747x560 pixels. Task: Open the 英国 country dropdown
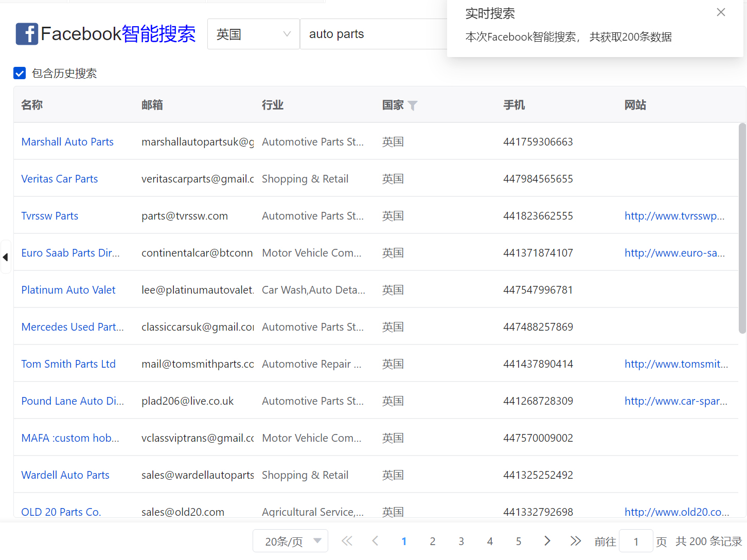tap(253, 34)
